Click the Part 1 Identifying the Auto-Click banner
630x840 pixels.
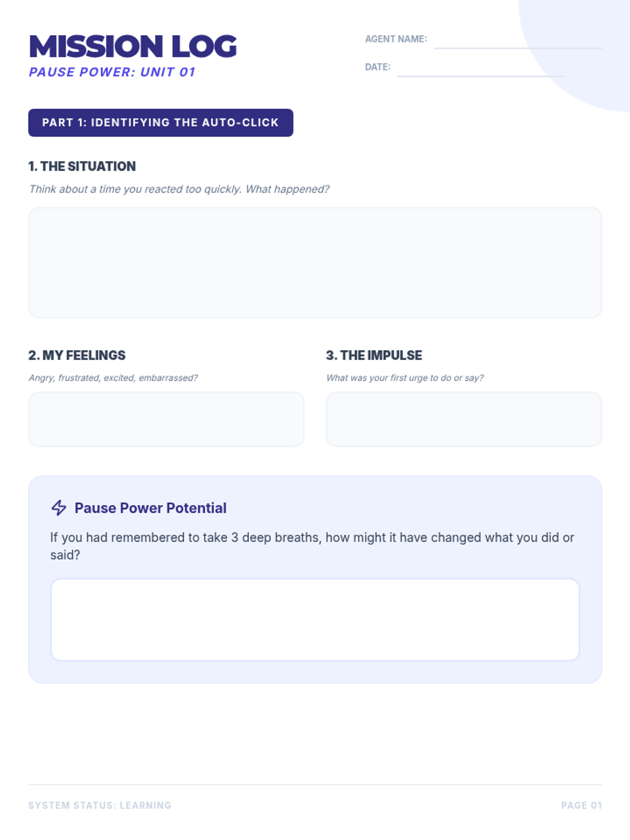click(x=161, y=123)
